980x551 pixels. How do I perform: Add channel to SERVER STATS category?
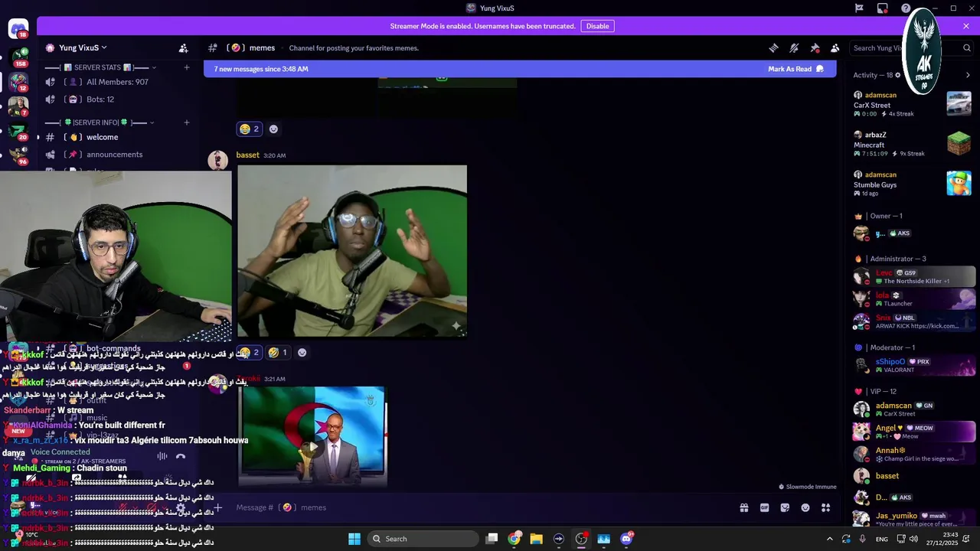[187, 67]
